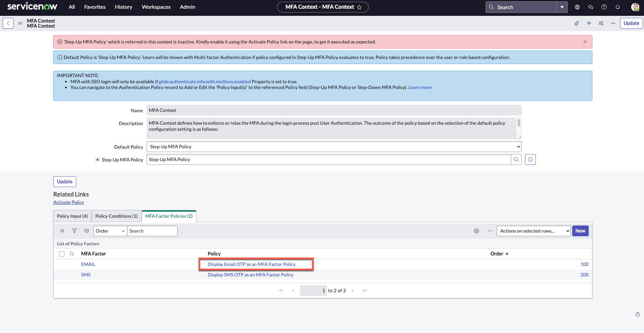Open the order 100 value link
The width and height of the screenshot is (644, 333).
(x=585, y=264)
